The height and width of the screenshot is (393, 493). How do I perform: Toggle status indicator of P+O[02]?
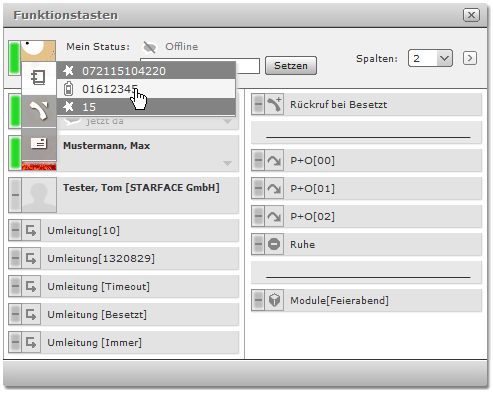coord(258,216)
